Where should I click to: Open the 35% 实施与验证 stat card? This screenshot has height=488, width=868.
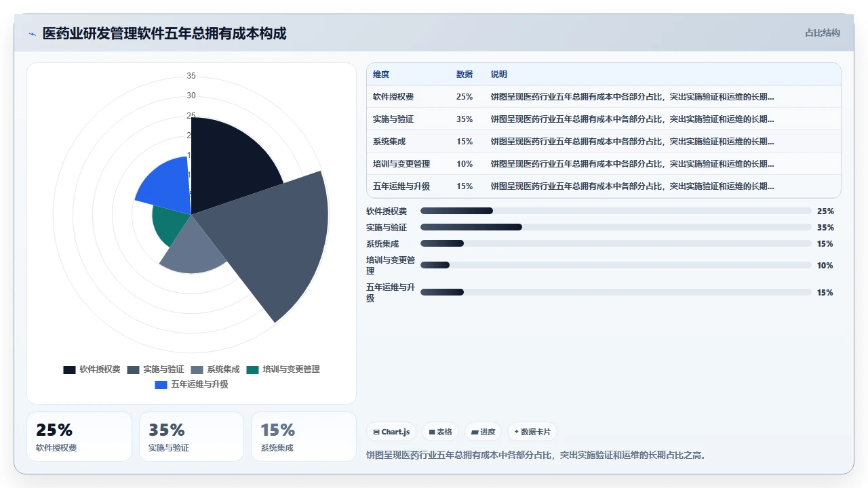click(x=191, y=436)
